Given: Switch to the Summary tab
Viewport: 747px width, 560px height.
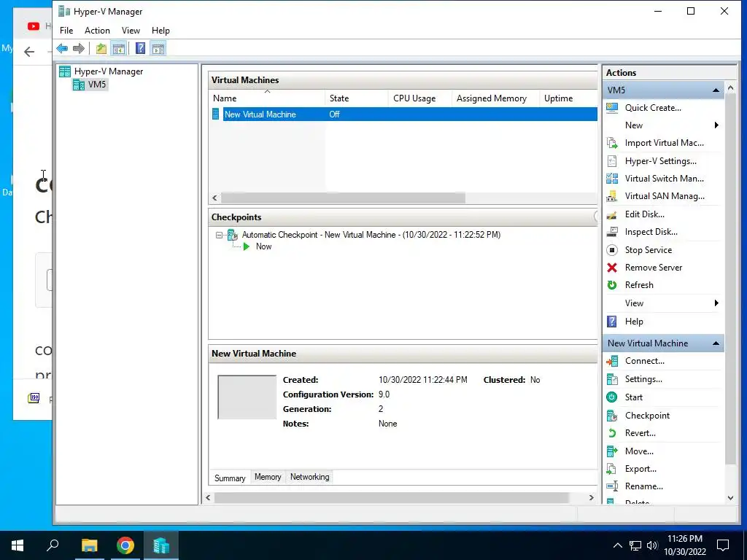Looking at the screenshot, I should coord(230,478).
